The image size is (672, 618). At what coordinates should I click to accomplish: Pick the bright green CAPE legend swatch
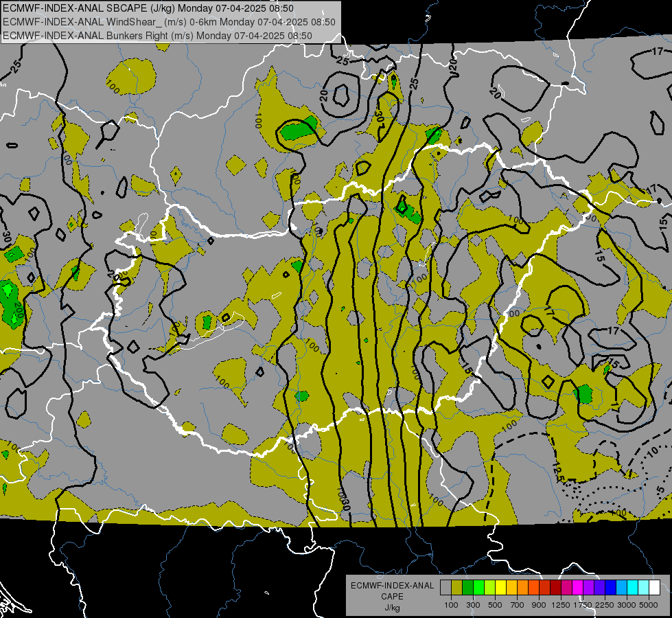click(478, 588)
